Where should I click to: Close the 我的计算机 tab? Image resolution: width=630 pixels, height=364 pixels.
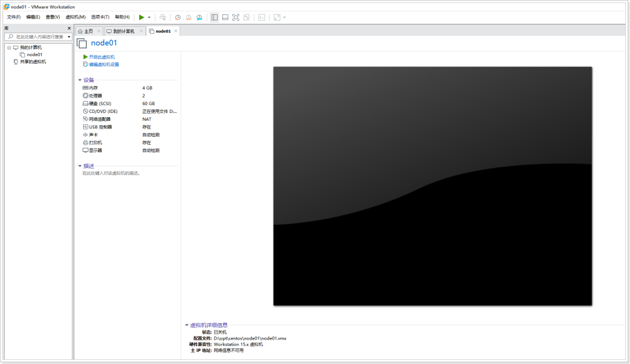(x=141, y=31)
